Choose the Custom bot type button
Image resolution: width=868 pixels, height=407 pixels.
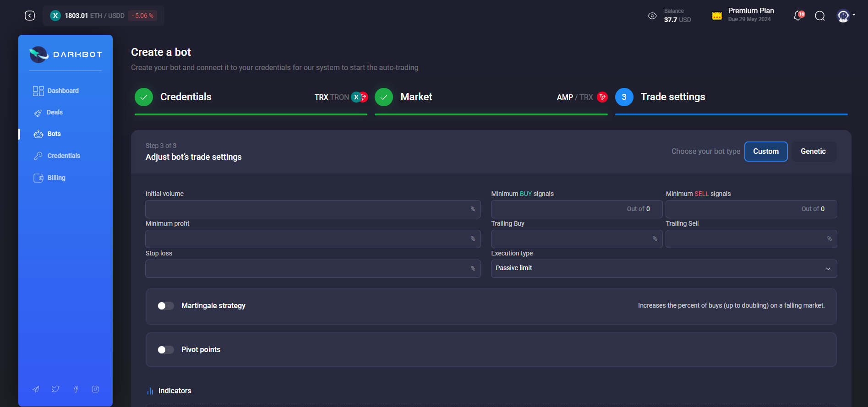pyautogui.click(x=765, y=152)
